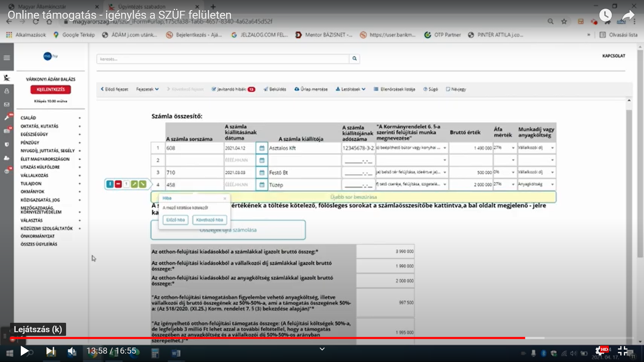This screenshot has width=644, height=362.
Task: Close the Hiba error popup
Action: tap(225, 198)
